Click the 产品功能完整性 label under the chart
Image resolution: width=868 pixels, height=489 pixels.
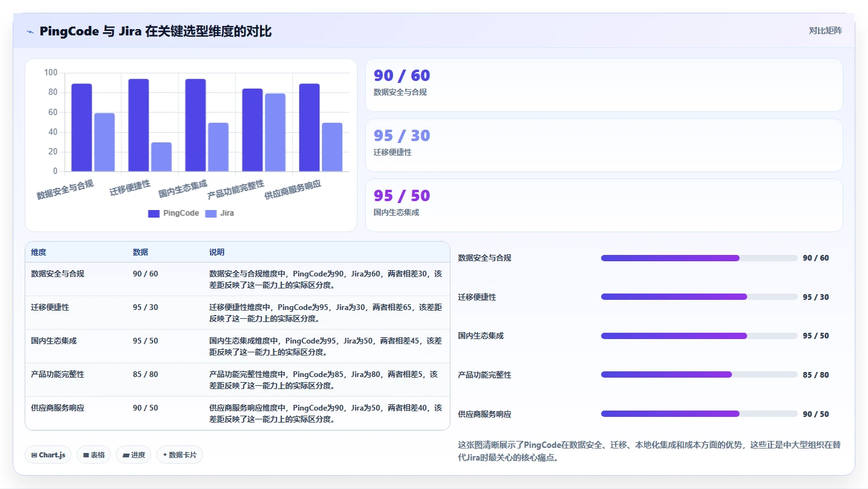(237, 190)
